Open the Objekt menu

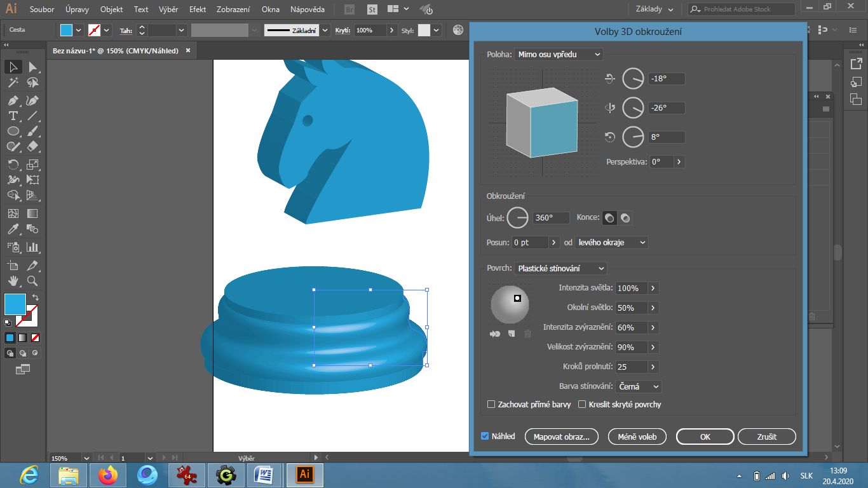pyautogui.click(x=111, y=10)
